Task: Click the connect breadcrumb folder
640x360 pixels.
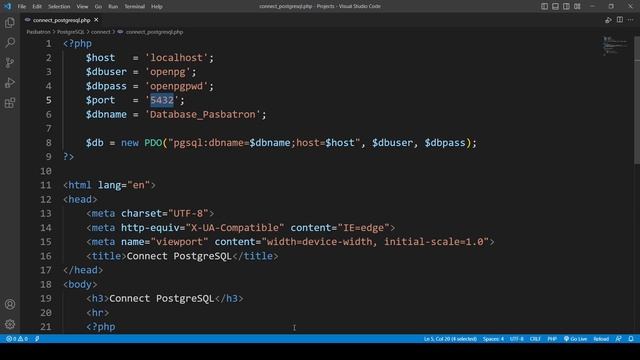Action: [x=100, y=32]
